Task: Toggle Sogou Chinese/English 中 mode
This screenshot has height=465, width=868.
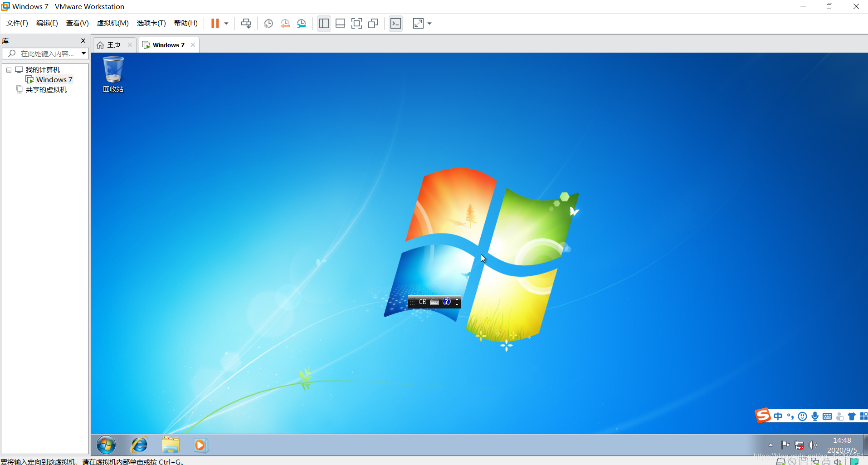Action: (x=778, y=416)
